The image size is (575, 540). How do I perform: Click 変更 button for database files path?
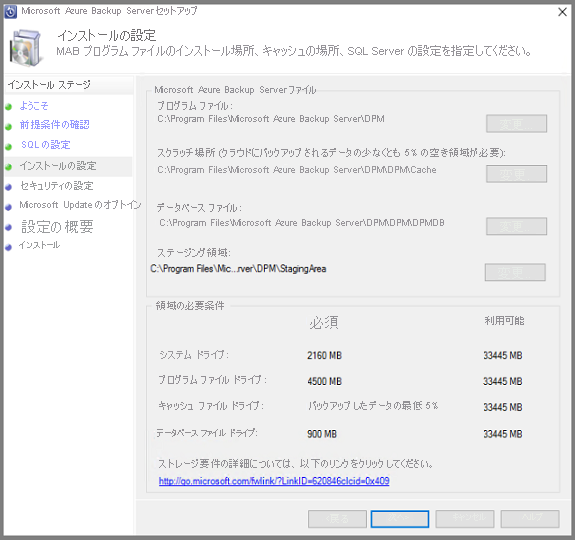(x=516, y=226)
